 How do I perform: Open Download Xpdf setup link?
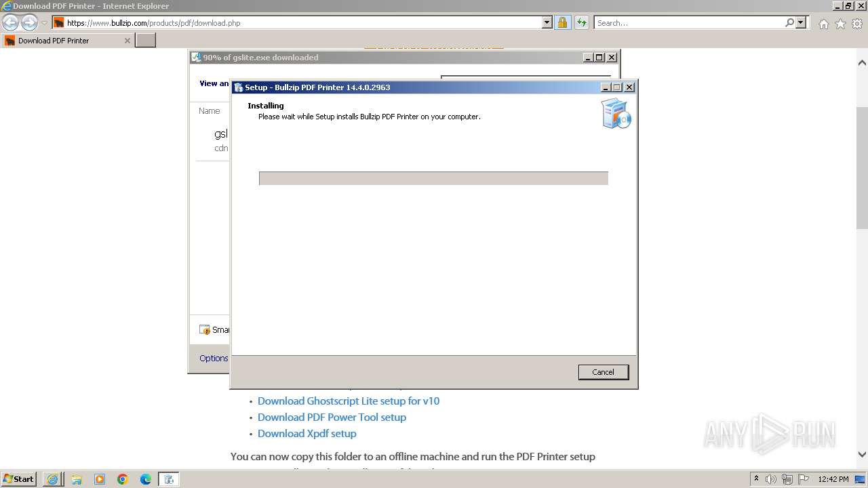pos(307,434)
